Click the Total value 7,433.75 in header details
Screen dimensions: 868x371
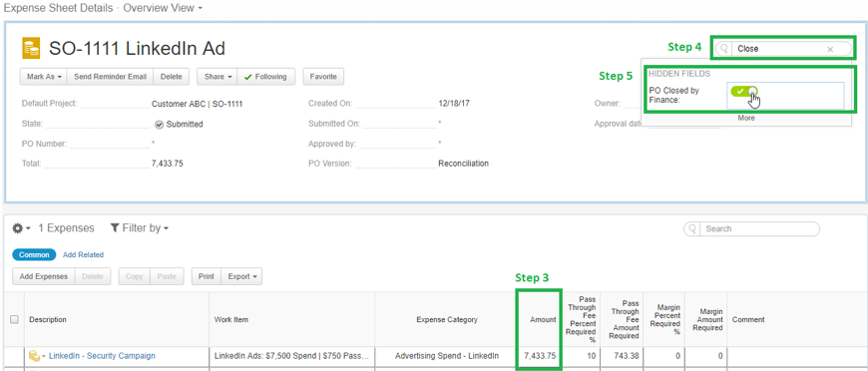(167, 164)
